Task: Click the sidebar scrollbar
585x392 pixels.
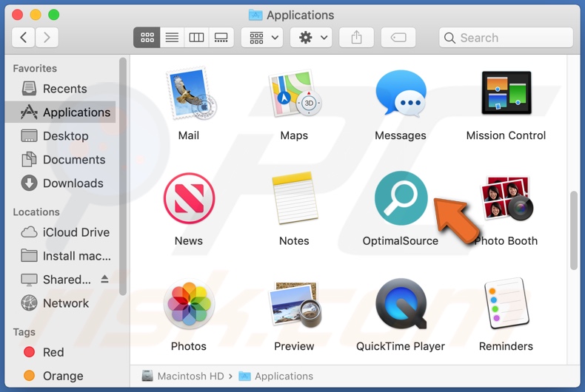Action: 123,176
